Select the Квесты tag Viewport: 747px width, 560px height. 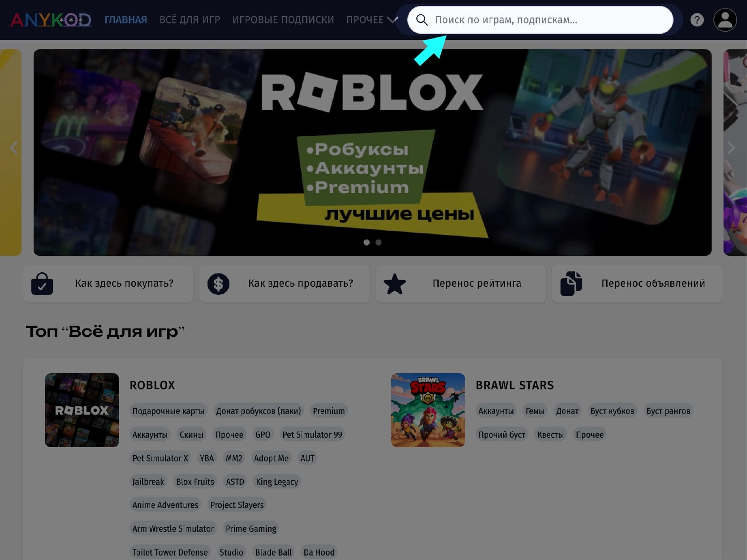[550, 435]
